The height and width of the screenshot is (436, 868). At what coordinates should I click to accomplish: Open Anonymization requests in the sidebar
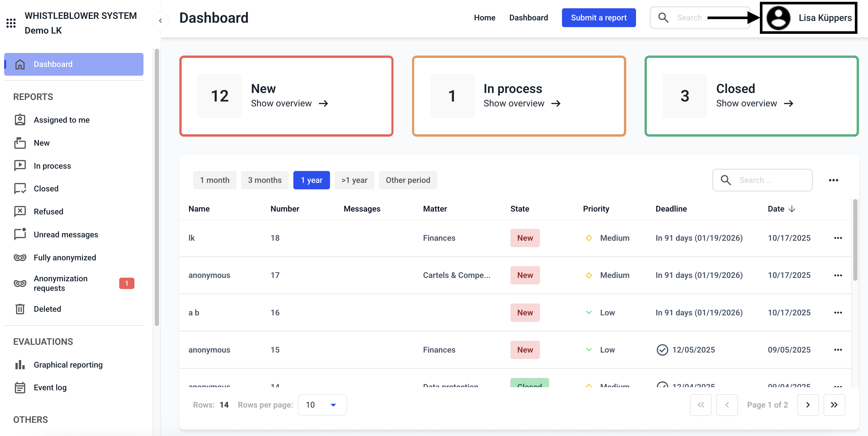point(61,283)
